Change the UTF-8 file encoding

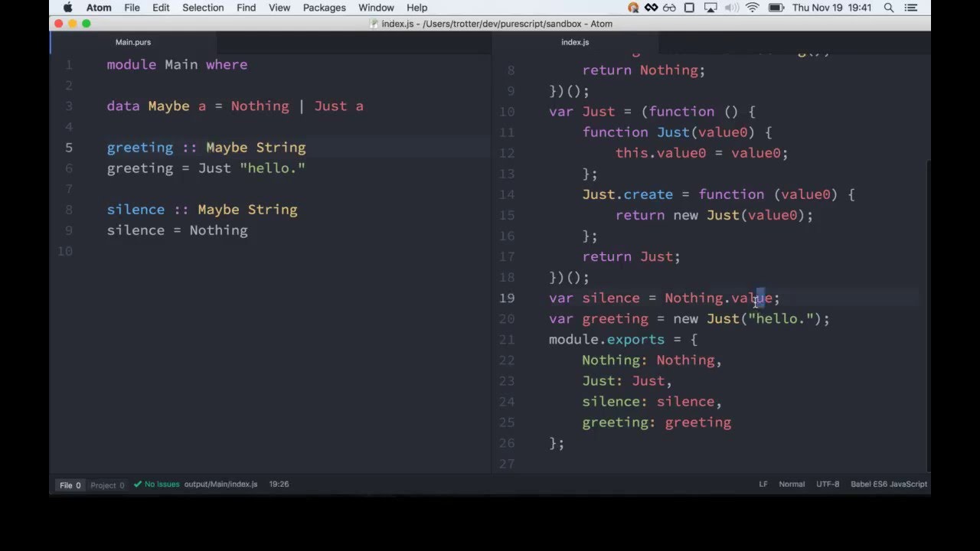(x=828, y=484)
